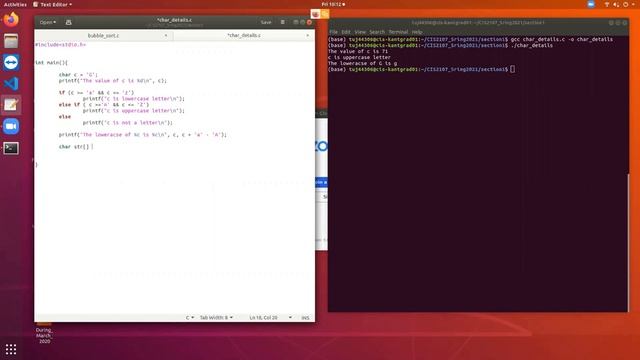Open TeamViewer from the dock
The image size is (640, 360).
click(x=11, y=62)
